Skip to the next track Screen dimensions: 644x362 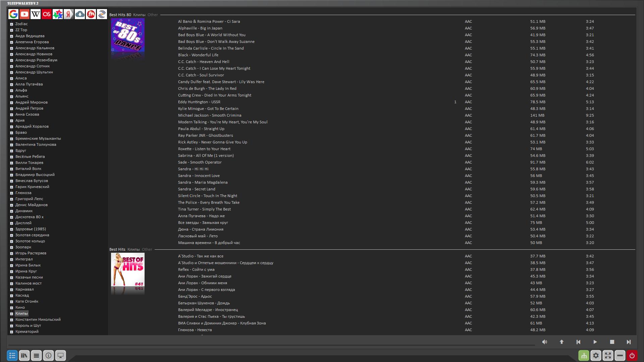coord(628,342)
